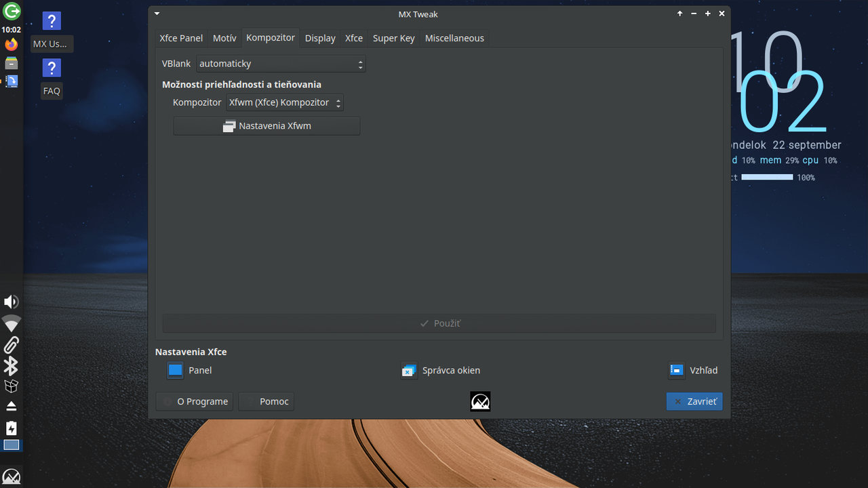
Task: Switch to the Super Key tab
Action: tap(393, 38)
